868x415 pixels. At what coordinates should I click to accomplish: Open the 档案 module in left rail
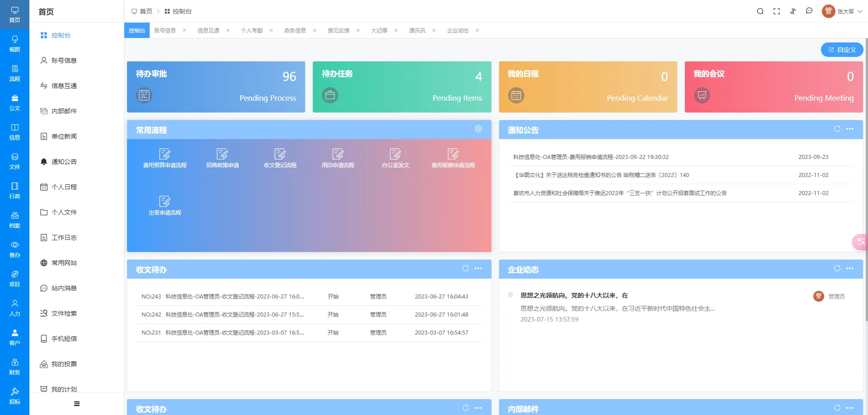14,220
